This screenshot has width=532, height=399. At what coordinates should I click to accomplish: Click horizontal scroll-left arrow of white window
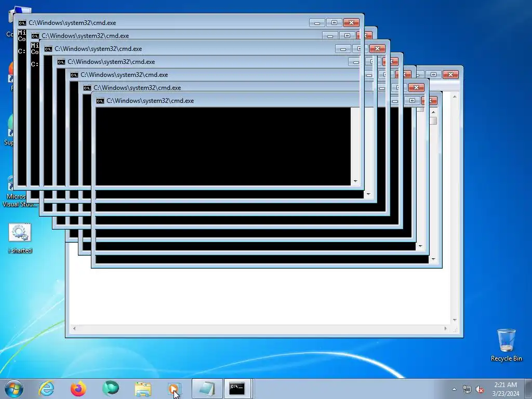[x=74, y=328]
